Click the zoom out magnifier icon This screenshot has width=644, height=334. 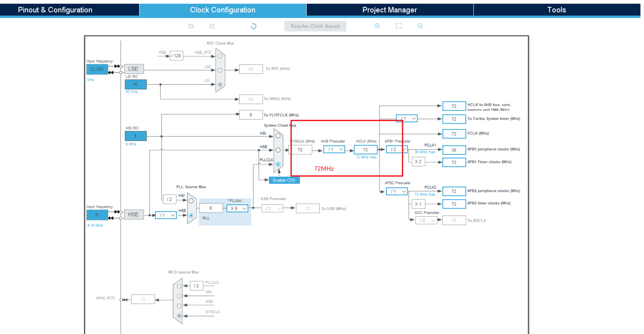[x=420, y=26]
